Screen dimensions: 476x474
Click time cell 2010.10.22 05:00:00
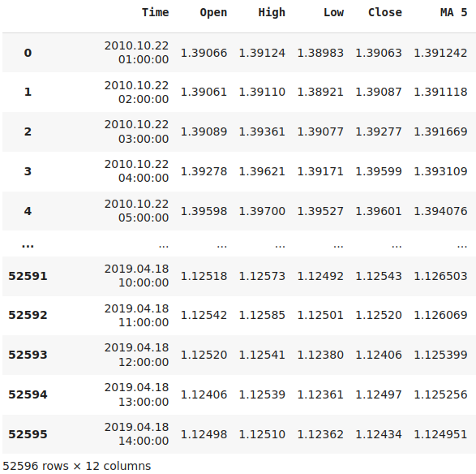pyautogui.click(x=136, y=211)
